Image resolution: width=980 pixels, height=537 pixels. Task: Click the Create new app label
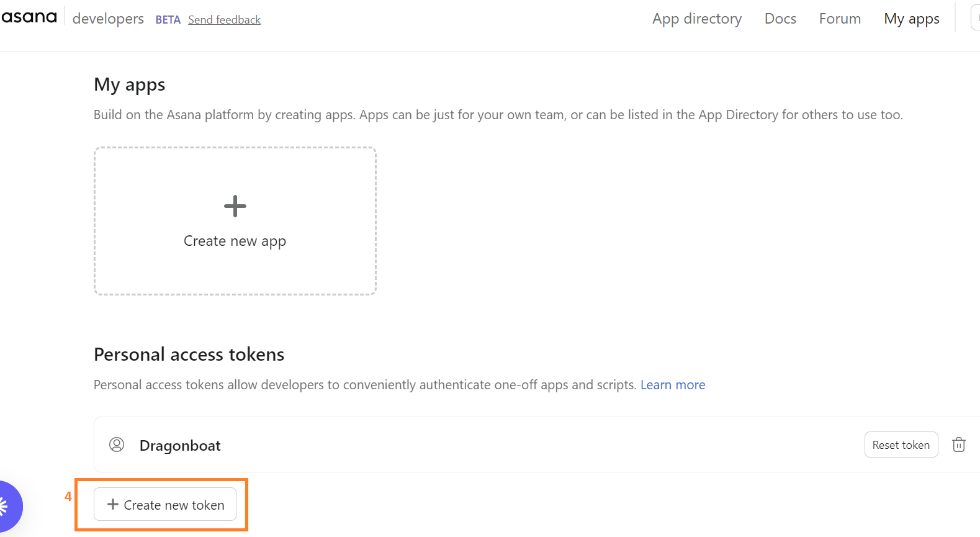coord(235,241)
